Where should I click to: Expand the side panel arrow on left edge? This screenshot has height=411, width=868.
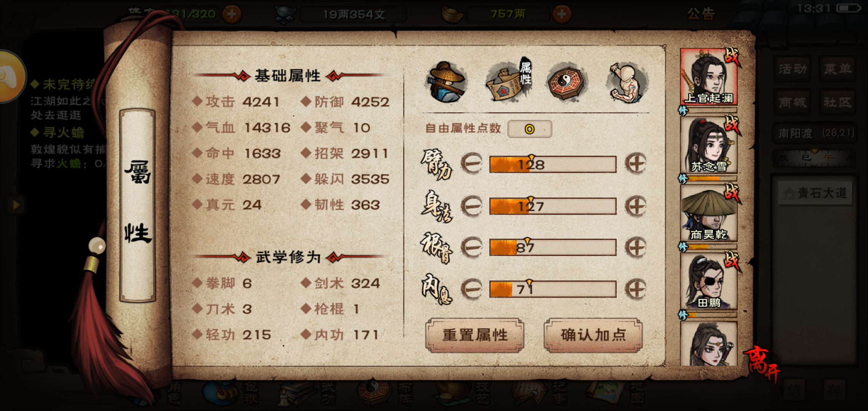click(x=16, y=205)
